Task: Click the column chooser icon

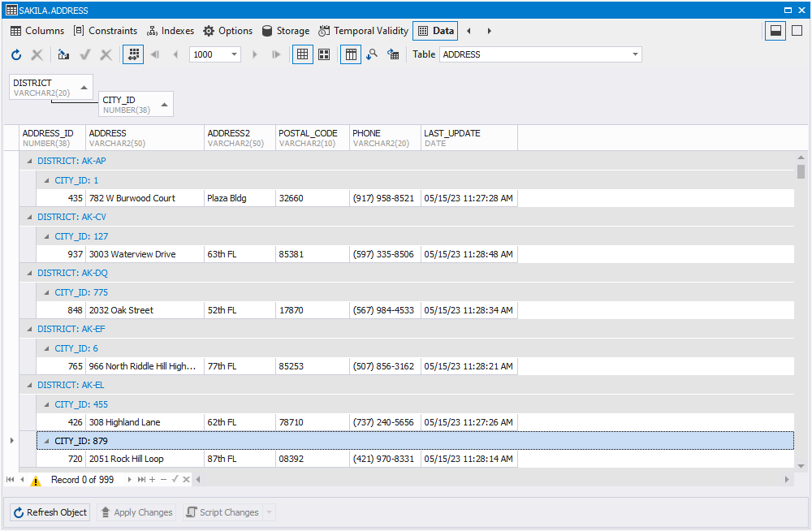Action: click(x=351, y=54)
